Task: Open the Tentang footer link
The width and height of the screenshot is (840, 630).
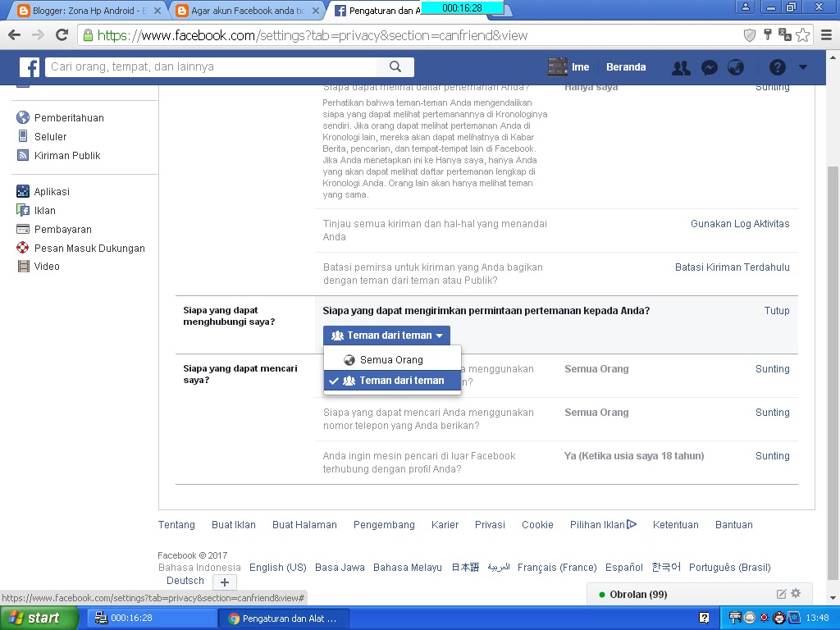Action: click(176, 525)
